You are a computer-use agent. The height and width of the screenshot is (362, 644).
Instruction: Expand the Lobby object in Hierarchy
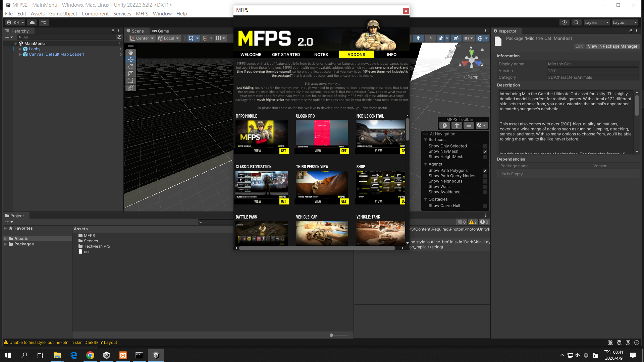click(20, 49)
